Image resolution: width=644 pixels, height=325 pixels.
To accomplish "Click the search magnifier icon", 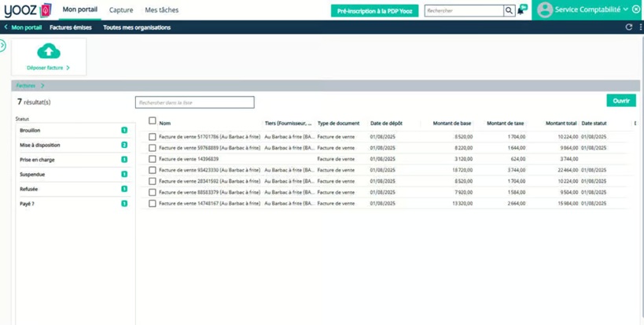I will [x=509, y=11].
